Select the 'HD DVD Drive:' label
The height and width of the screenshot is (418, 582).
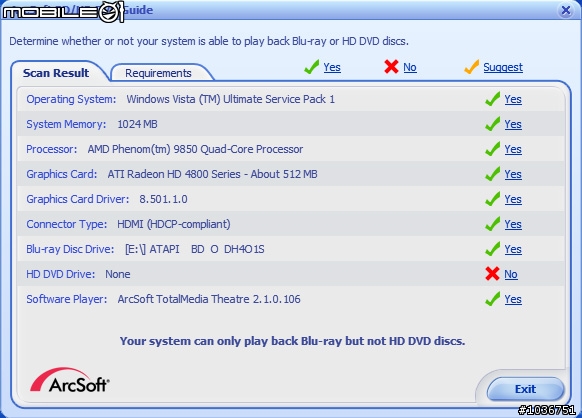(x=61, y=274)
